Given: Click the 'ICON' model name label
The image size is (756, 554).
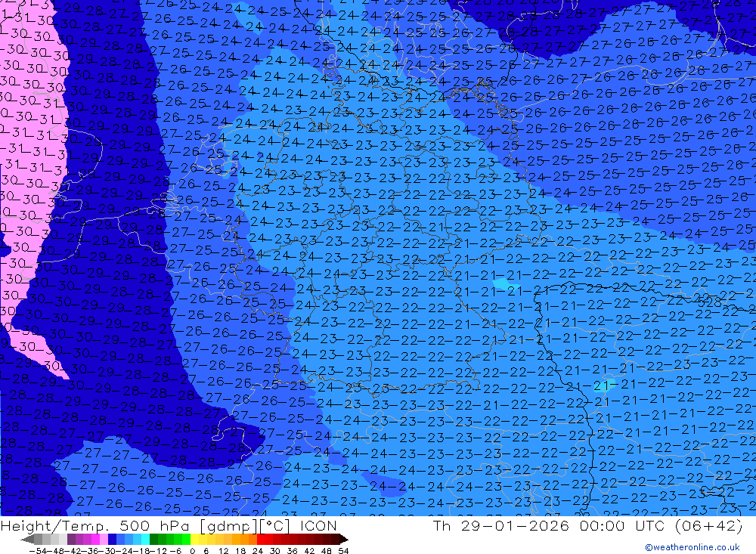Looking at the screenshot, I should point(319,525).
